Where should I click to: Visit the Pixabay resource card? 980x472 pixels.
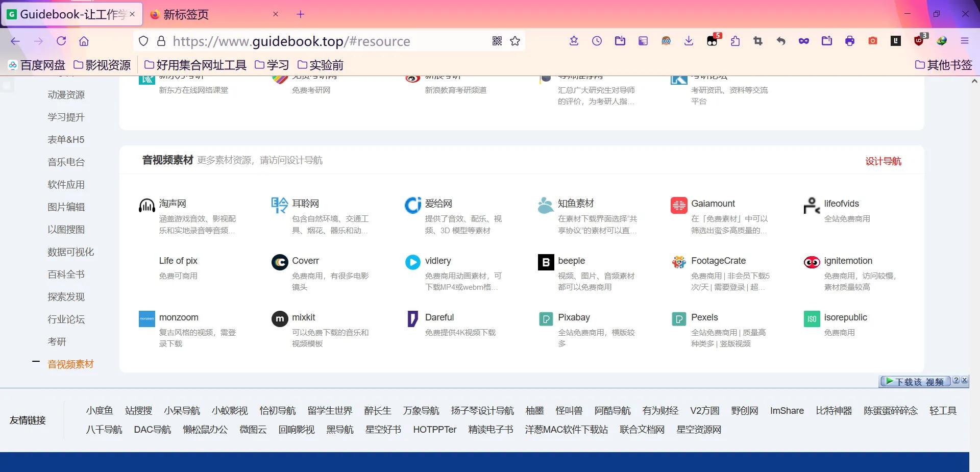click(574, 317)
